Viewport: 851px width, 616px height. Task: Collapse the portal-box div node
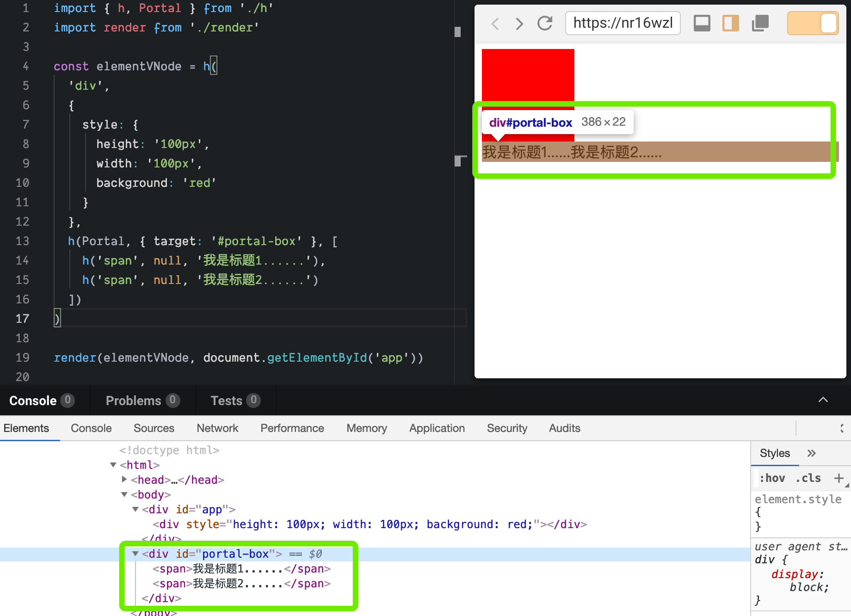click(x=136, y=554)
